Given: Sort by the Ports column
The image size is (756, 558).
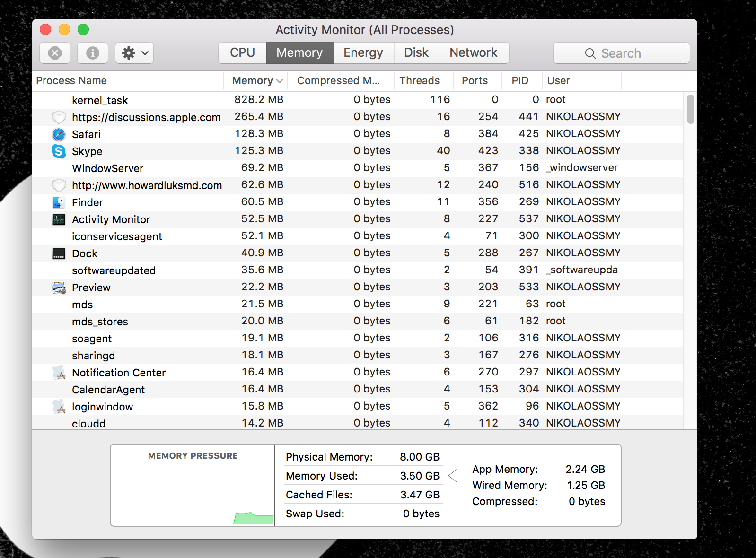Looking at the screenshot, I should tap(478, 81).
